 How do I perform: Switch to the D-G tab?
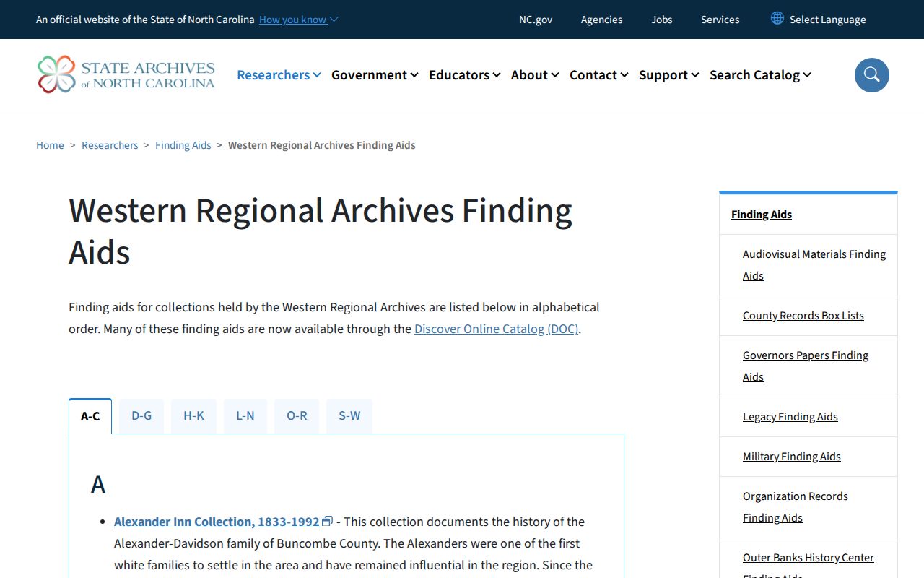pyautogui.click(x=141, y=415)
